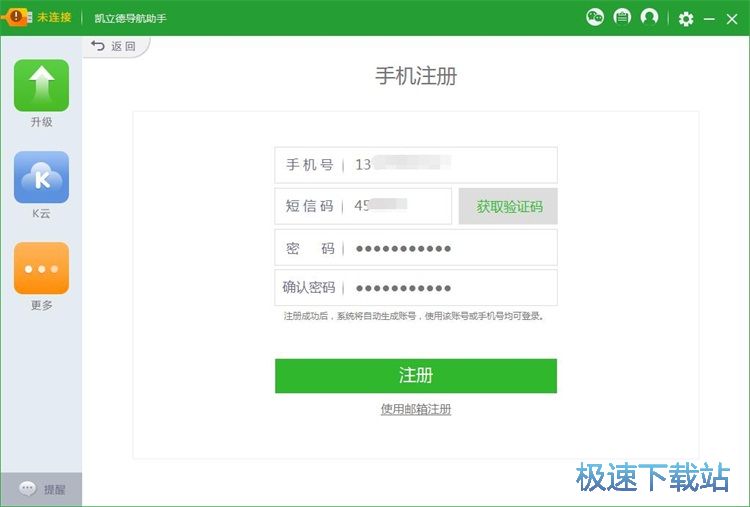750x507 pixels.
Task: Minimize the window
Action: point(709,19)
